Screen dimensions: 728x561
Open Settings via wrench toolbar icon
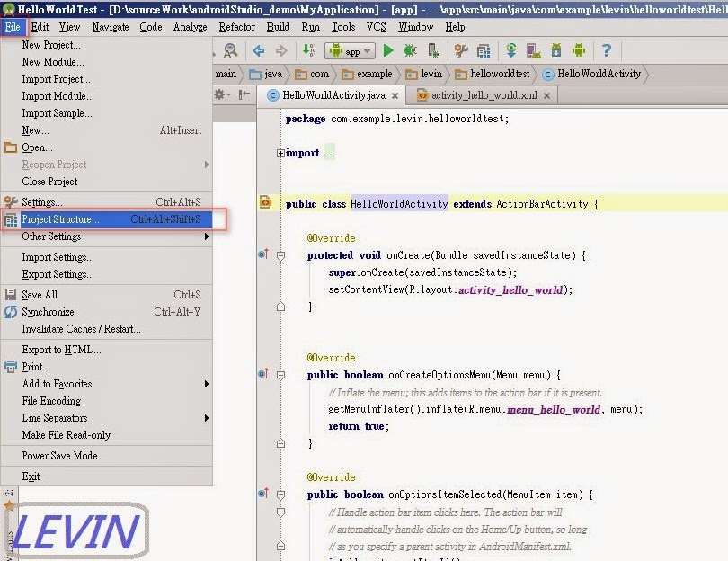(461, 50)
